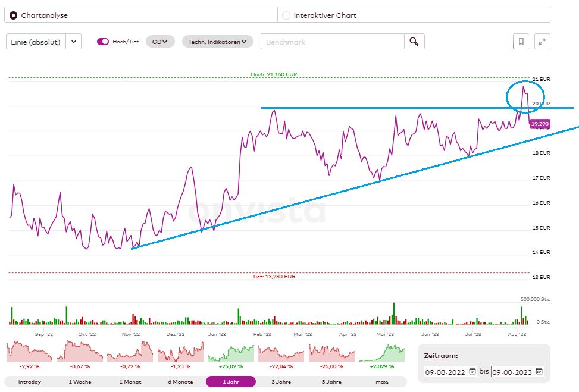Click inside the Benchmark input field
This screenshot has width=579, height=392.
(x=333, y=42)
